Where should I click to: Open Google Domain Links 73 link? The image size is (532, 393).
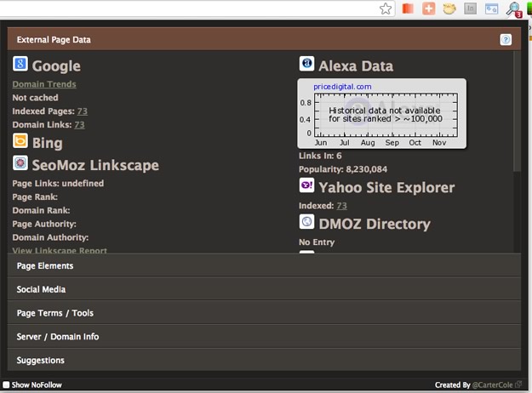point(79,125)
